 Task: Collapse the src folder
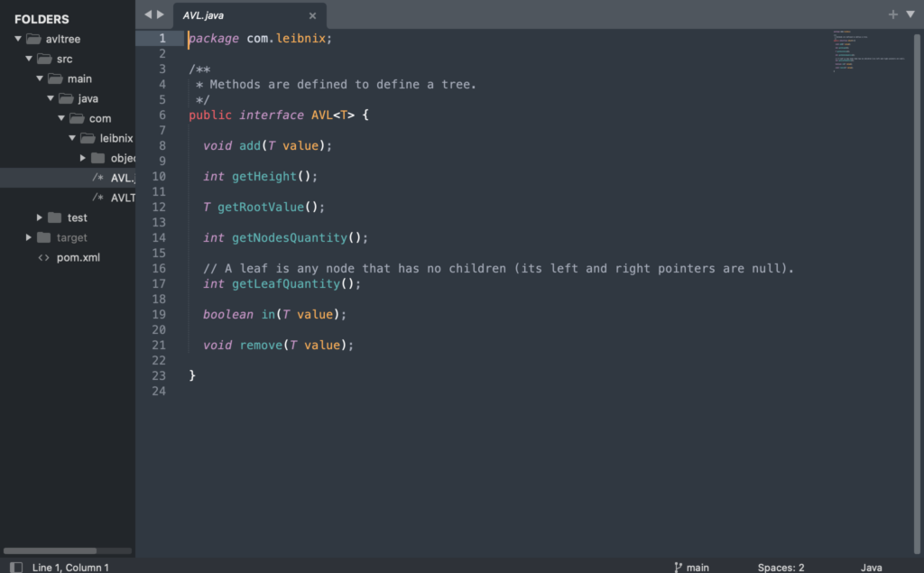point(29,59)
